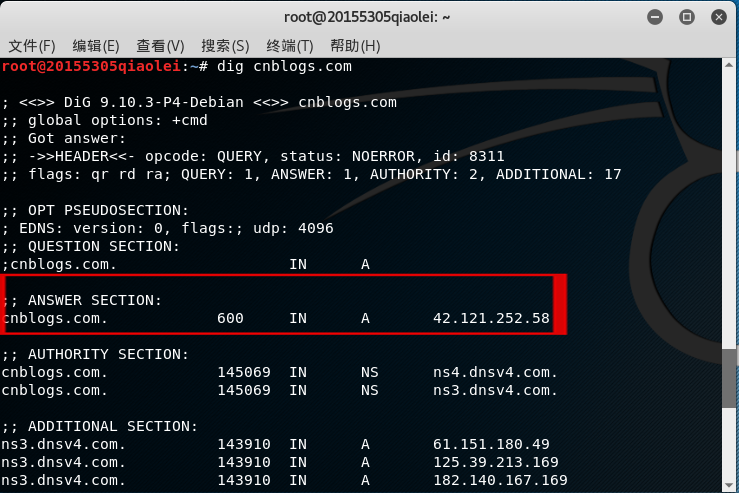
Task: Click the 'Got answer:' line
Action: [x=64, y=138]
